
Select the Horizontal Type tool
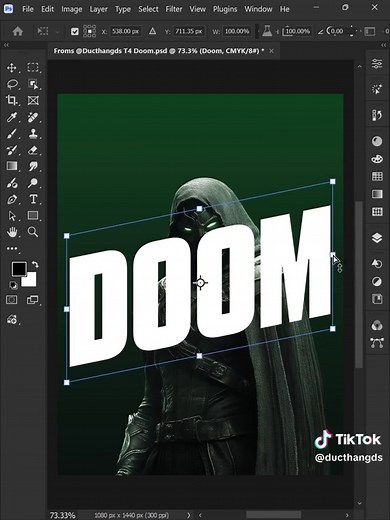33,199
